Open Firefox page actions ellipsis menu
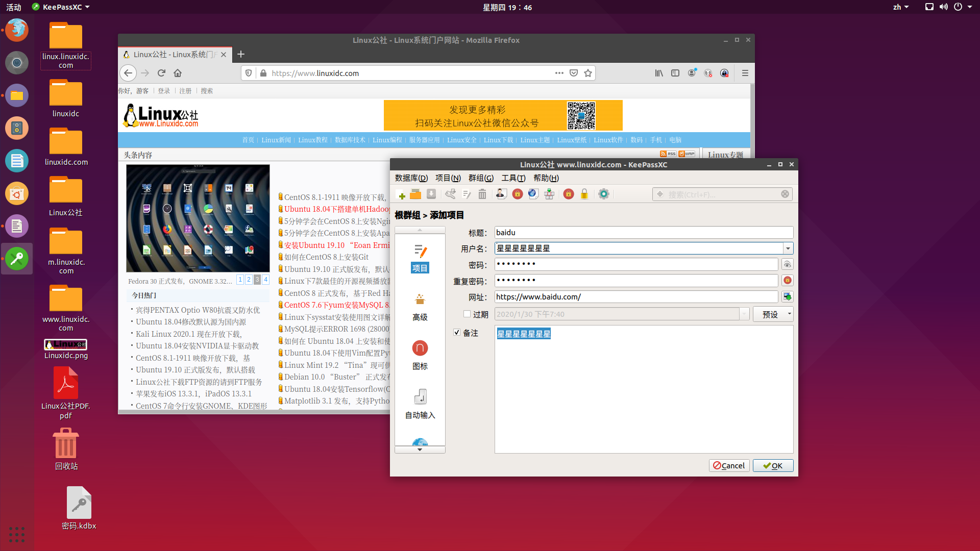Image resolution: width=980 pixels, height=551 pixels. point(559,73)
